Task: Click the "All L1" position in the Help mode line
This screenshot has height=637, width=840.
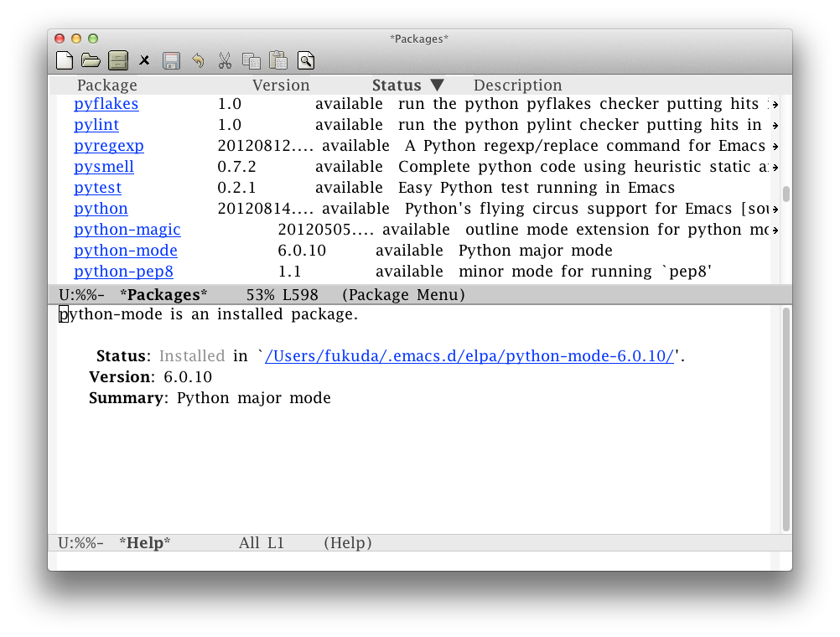Action: [262, 543]
